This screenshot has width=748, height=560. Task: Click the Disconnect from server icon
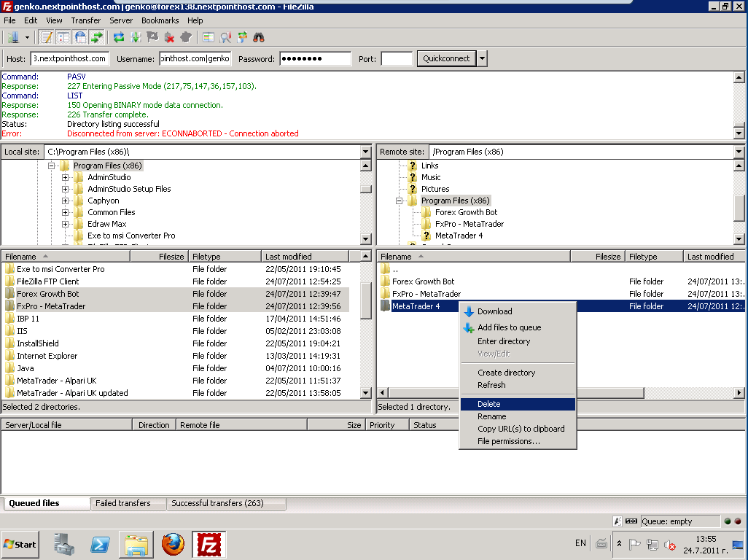tap(169, 37)
